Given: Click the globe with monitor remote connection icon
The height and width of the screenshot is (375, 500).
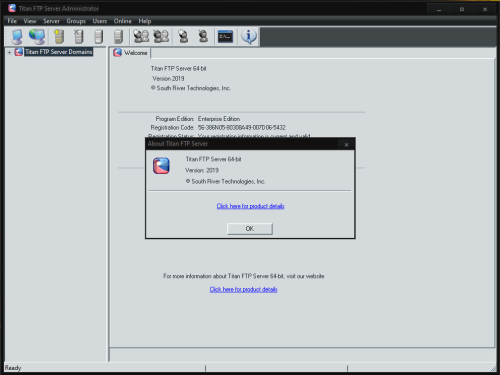Looking at the screenshot, I should tap(37, 36).
